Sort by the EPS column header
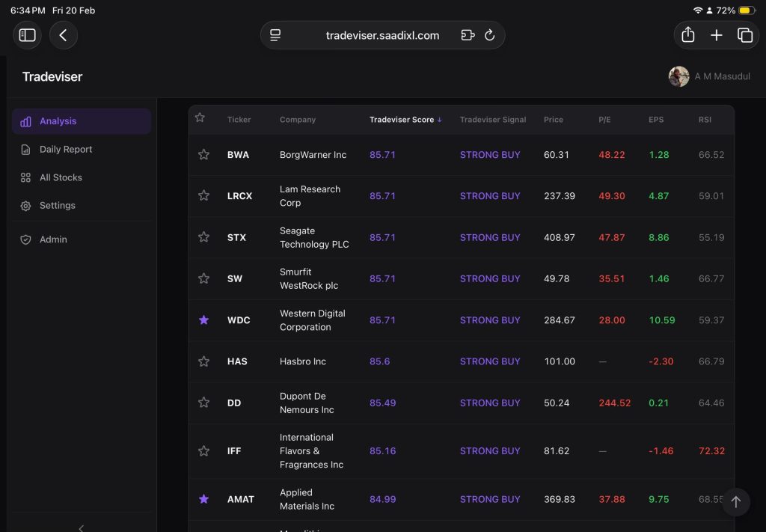 [656, 120]
